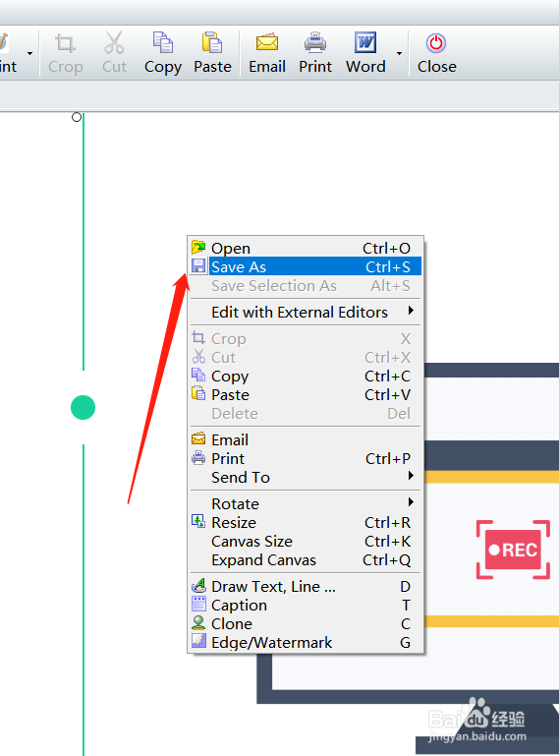Click the Print icon in context menu
This screenshot has width=559, height=756.
tap(198, 457)
